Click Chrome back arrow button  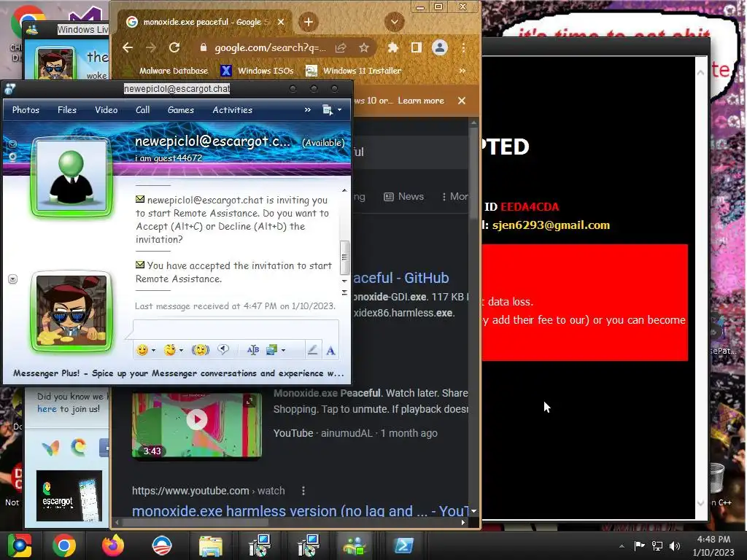pos(128,47)
